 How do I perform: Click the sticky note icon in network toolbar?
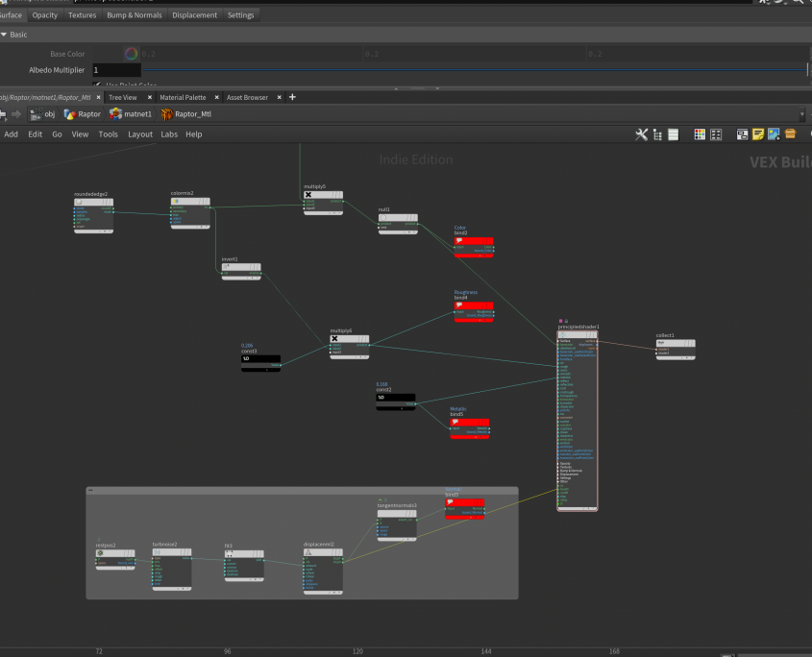[x=758, y=134]
